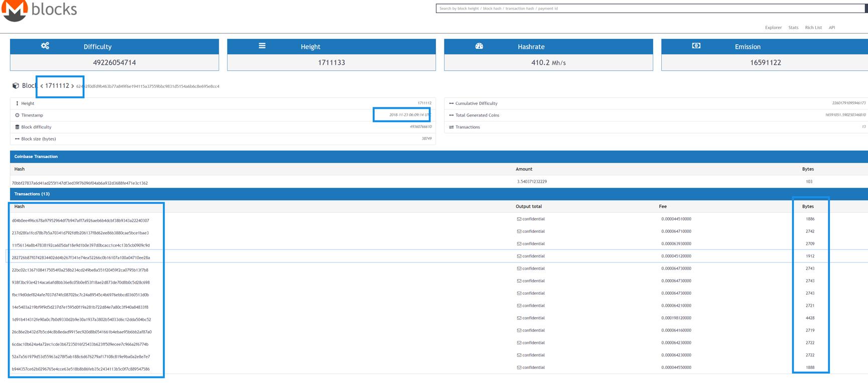The height and width of the screenshot is (383, 868).
Task: Click the Height list icon
Action: [x=262, y=46]
